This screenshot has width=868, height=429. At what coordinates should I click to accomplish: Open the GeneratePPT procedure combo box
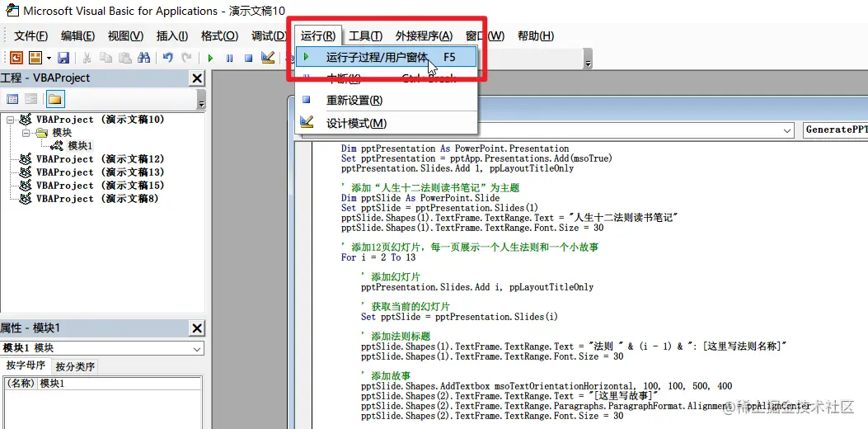click(834, 130)
